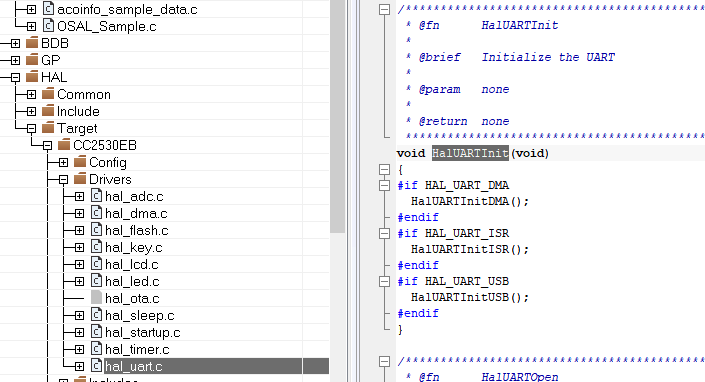Image resolution: width=705 pixels, height=382 pixels.
Task: Collapse the HAL folder
Action: tap(15, 77)
